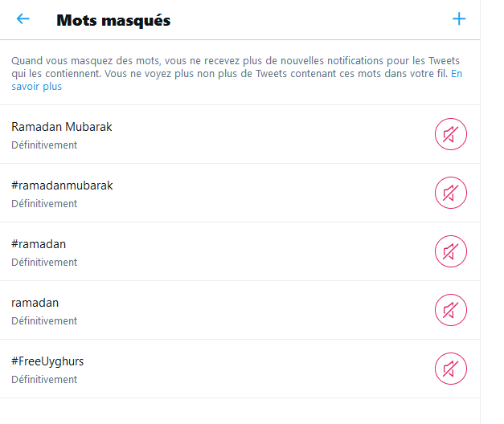The image size is (504, 424).
Task: Click Définitivement under #ramadanmubarak
Action: point(44,204)
